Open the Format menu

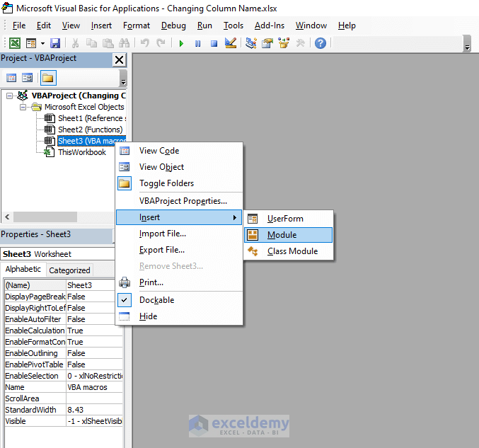[137, 25]
